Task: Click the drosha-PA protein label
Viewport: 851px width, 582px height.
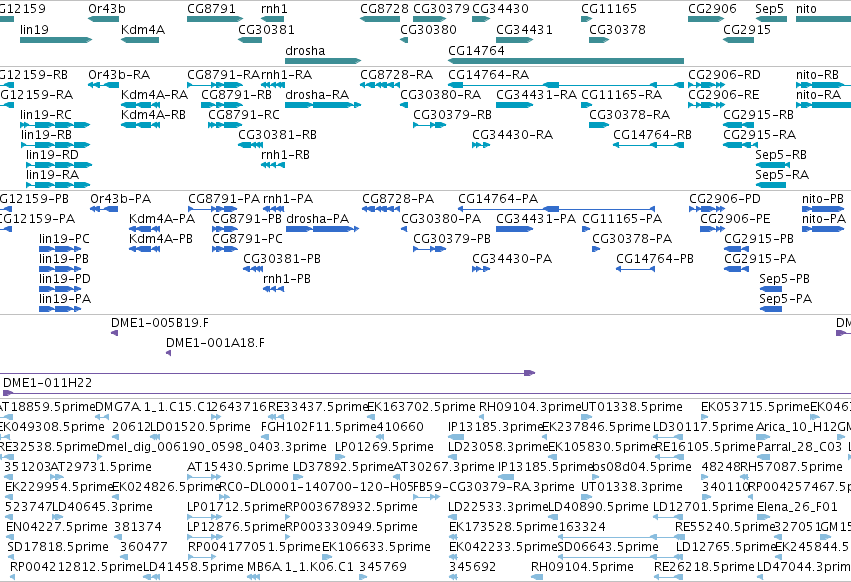Action: pos(317,219)
